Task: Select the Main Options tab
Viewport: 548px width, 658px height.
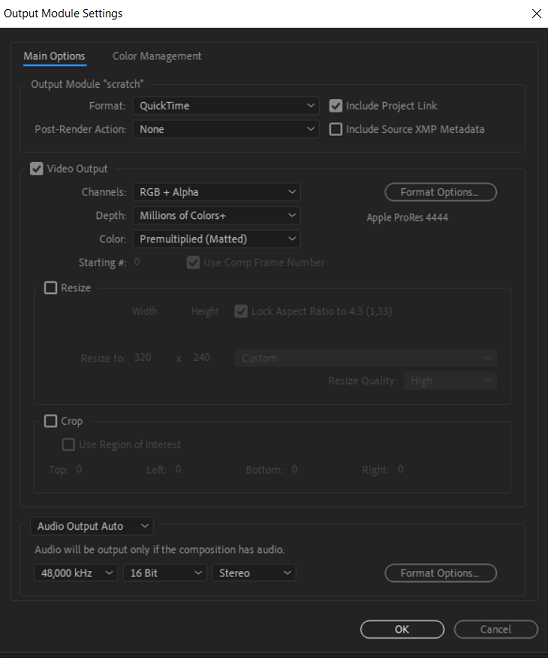Action: 54,56
